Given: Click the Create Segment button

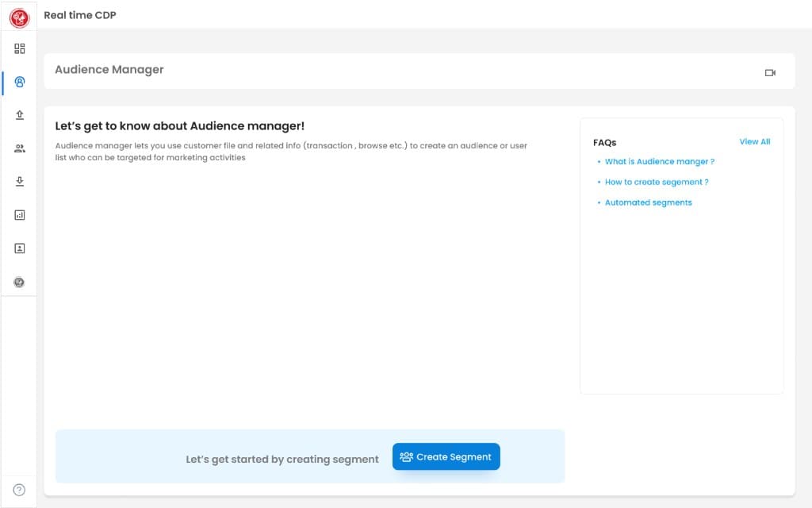Looking at the screenshot, I should click(446, 456).
